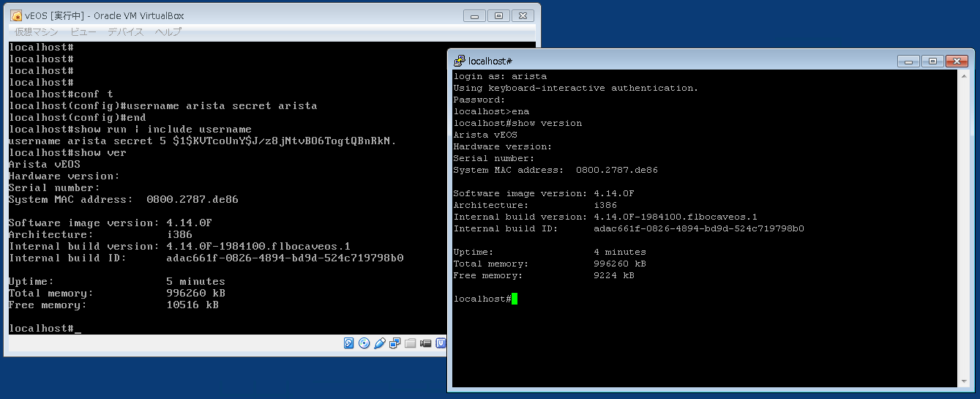Click the hard disk activity indicator icon
This screenshot has height=399, width=980.
[349, 343]
